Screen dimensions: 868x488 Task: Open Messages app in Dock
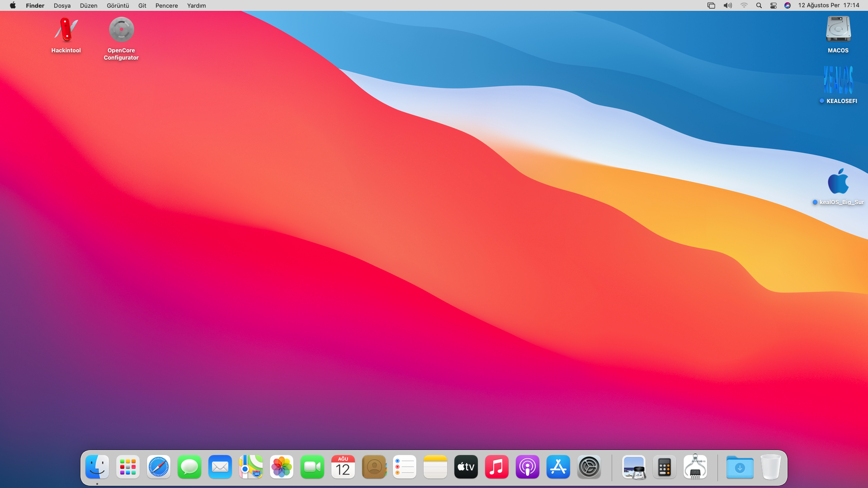tap(189, 467)
